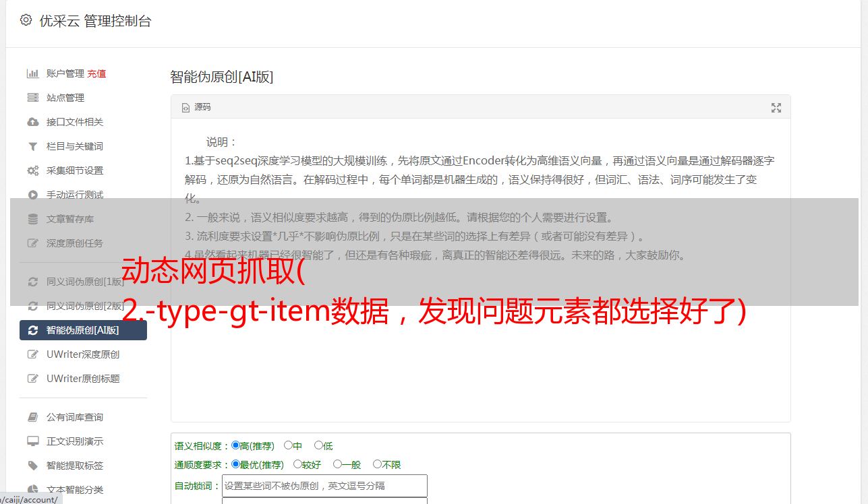Click the 采集细节设置 gears icon
This screenshot has width=868, height=504.
point(32,170)
